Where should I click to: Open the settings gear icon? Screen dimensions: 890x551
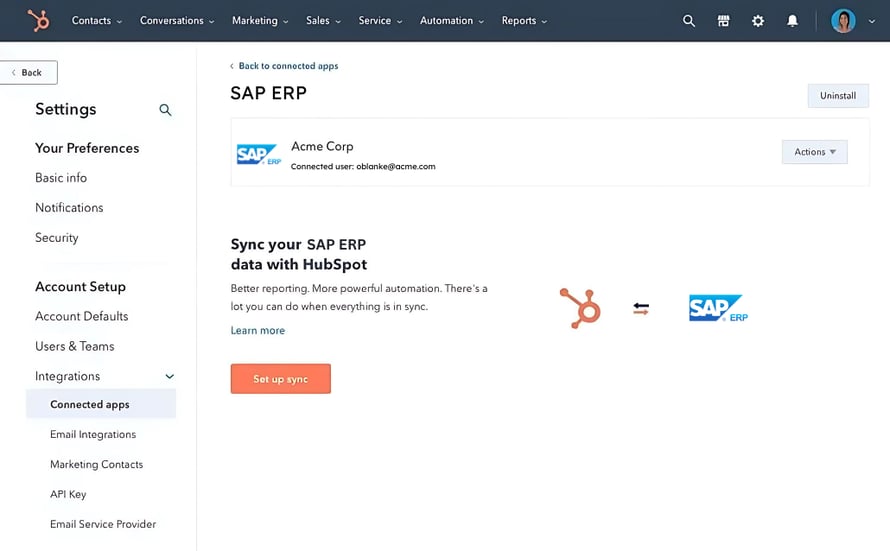[x=758, y=21]
